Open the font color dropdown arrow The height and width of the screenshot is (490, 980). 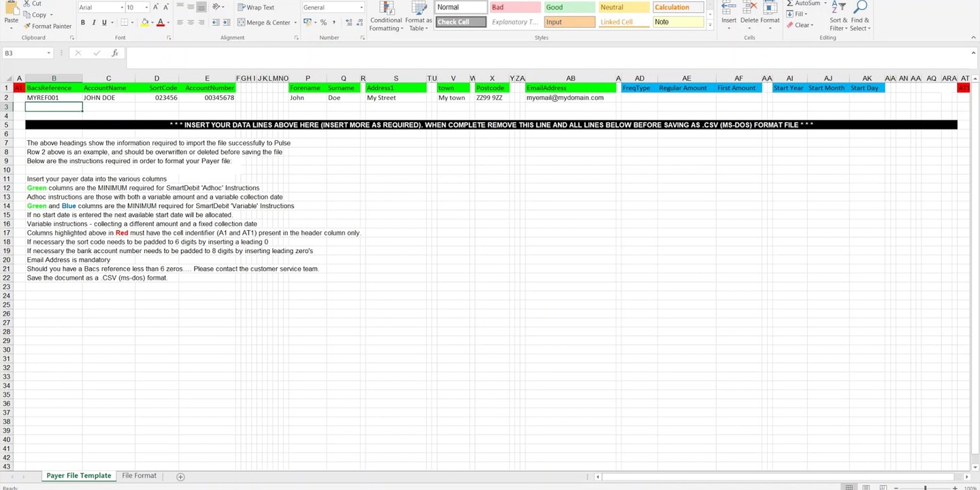[x=168, y=22]
